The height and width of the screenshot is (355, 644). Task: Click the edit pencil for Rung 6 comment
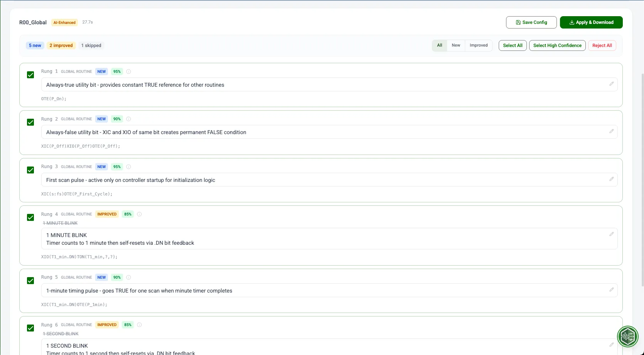(611, 345)
